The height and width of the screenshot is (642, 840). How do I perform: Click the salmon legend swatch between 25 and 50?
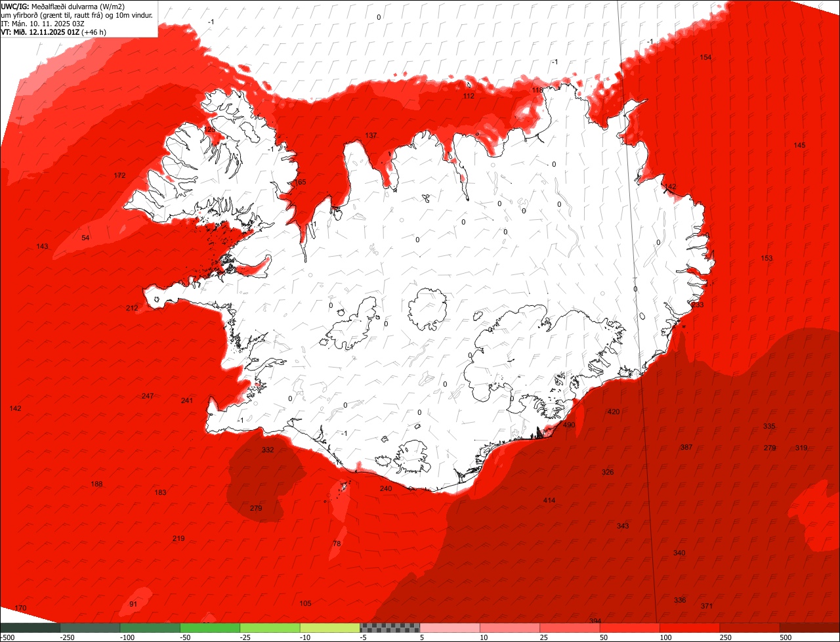pyautogui.click(x=570, y=628)
